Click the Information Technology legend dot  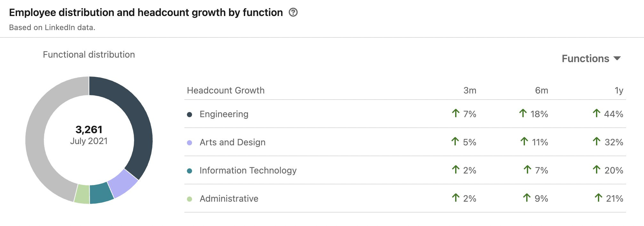point(189,171)
